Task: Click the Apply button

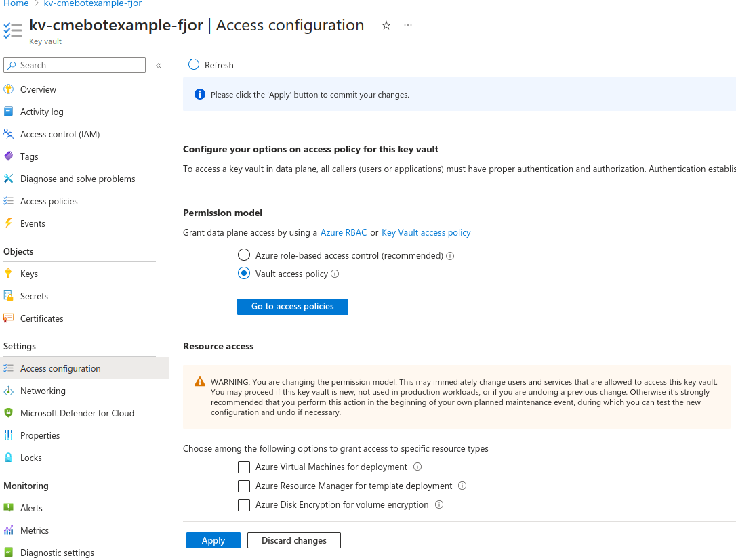Action: pos(213,540)
